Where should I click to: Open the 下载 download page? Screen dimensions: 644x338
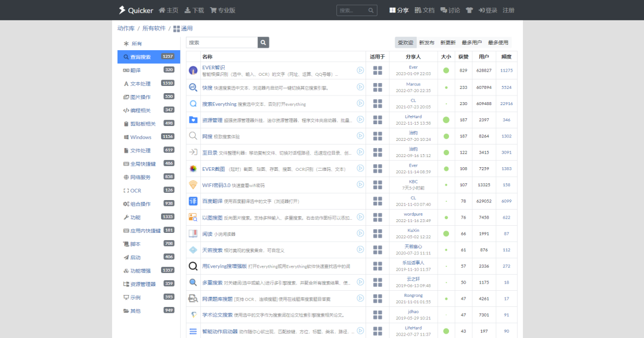click(194, 10)
